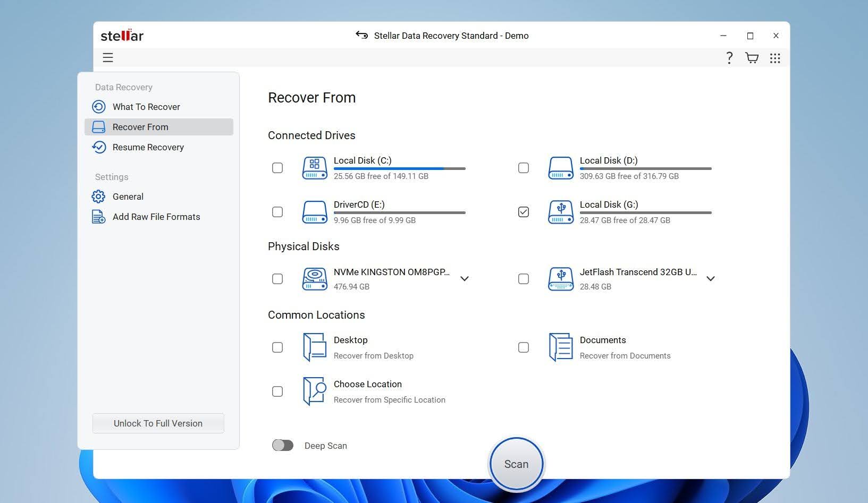
Task: Click the Local Disk (G:) usage bar
Action: pos(646,212)
